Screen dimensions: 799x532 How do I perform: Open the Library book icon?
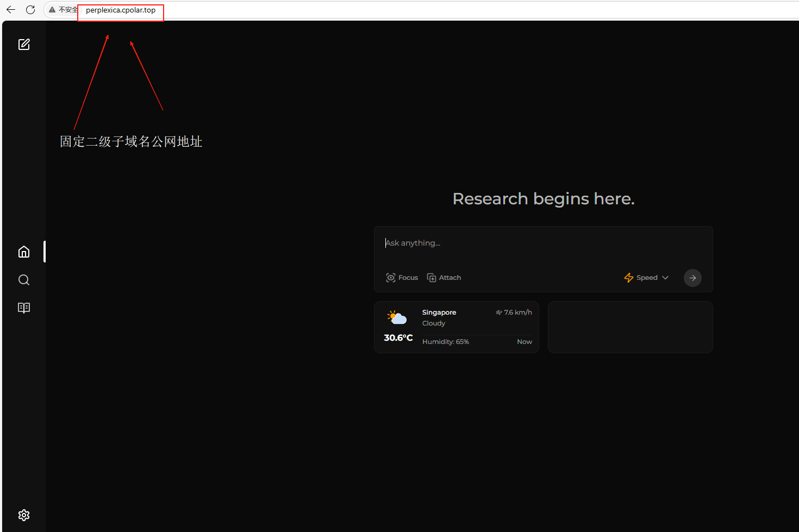click(24, 308)
